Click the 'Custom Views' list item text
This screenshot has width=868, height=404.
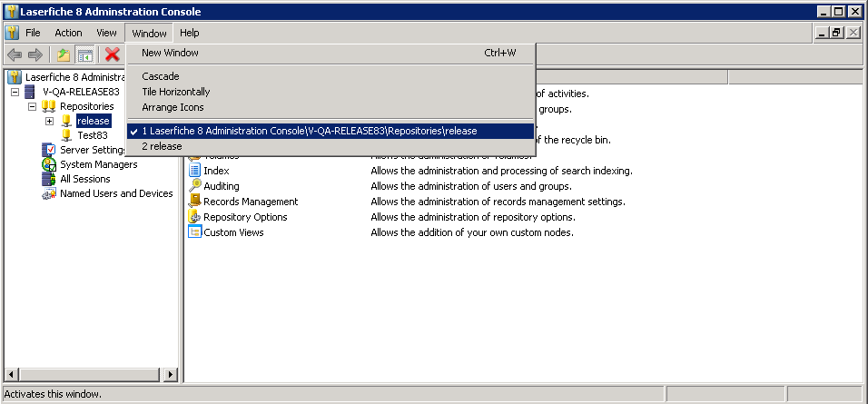[233, 232]
